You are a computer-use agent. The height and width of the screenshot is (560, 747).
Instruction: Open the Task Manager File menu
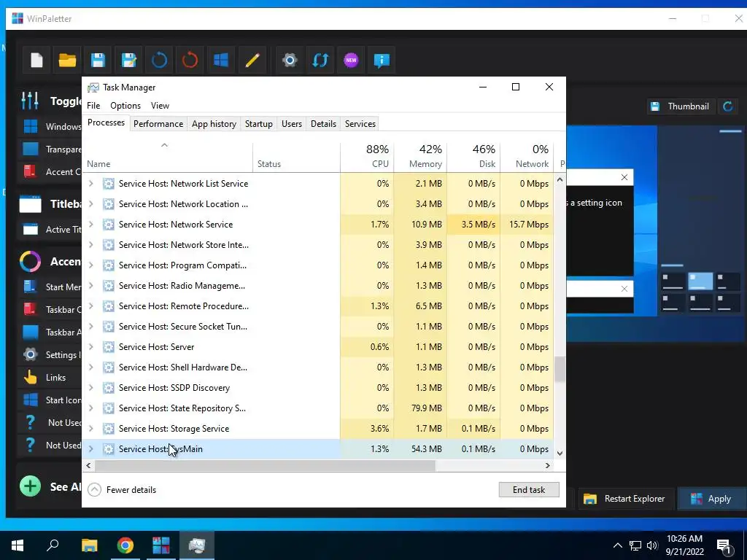tap(93, 106)
